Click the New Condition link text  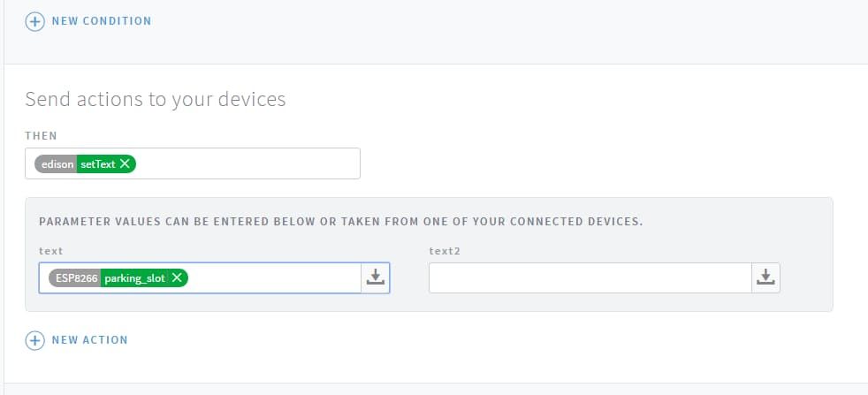[102, 21]
